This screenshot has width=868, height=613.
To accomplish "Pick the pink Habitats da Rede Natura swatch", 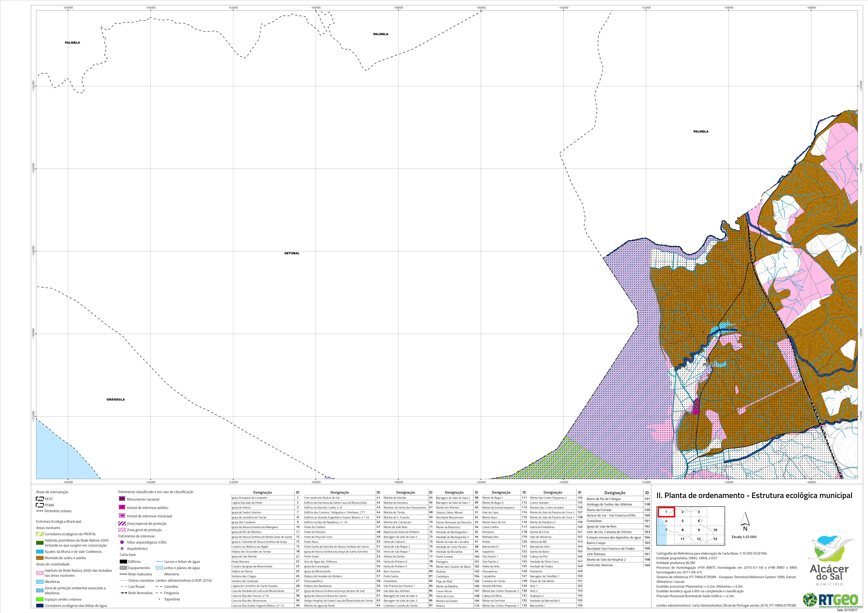I will point(40,573).
